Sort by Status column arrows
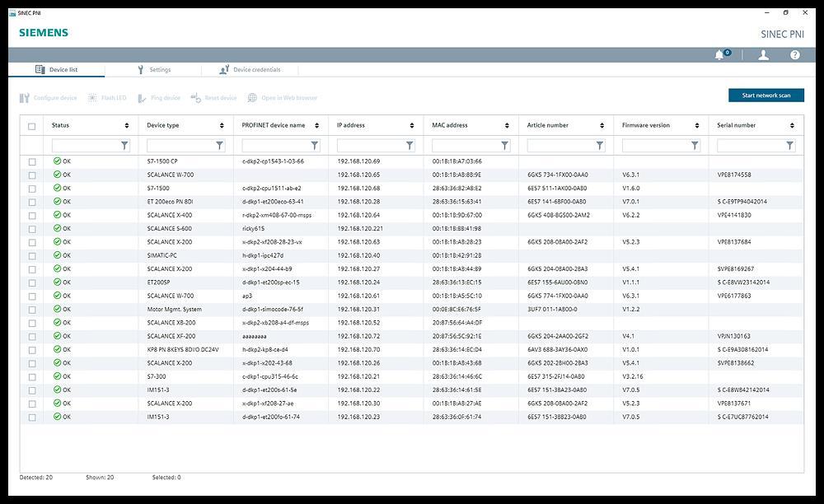Image resolution: width=824 pixels, height=504 pixels. (x=127, y=125)
